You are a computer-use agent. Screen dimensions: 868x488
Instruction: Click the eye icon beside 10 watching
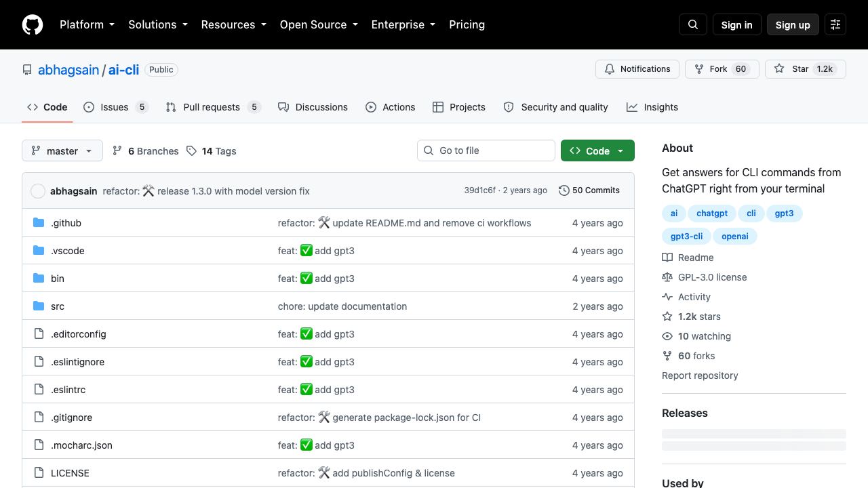click(x=667, y=336)
